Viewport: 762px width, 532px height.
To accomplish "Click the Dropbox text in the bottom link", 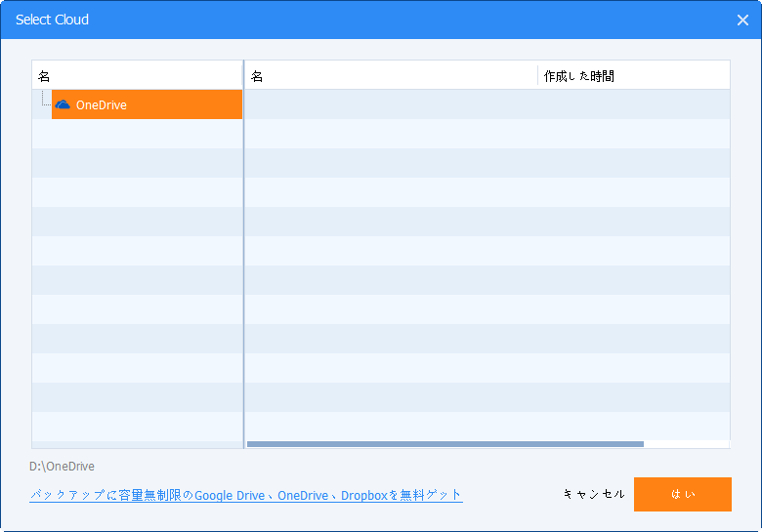I will coord(364,496).
